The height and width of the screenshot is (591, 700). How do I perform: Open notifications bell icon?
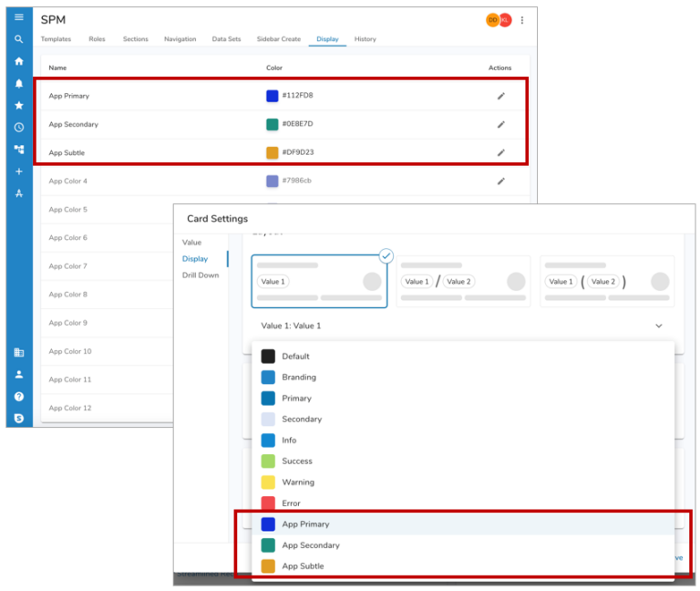[18, 83]
